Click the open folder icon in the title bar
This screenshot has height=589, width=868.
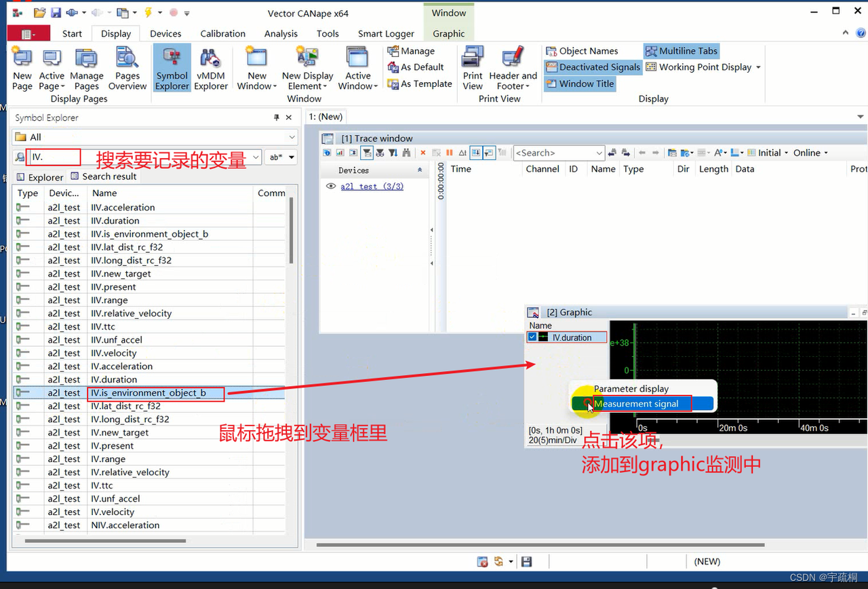click(40, 13)
